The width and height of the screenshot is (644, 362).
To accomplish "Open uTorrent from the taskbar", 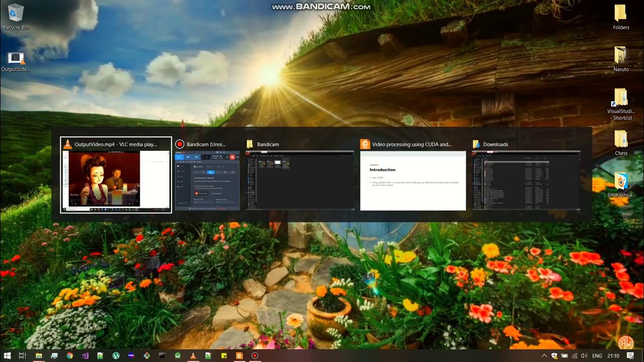I will click(x=116, y=355).
